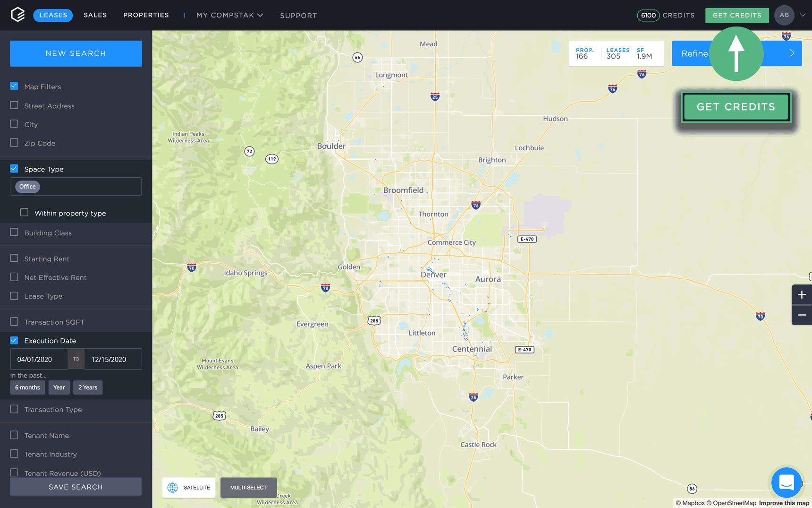
Task: Expand the My CompStak dropdown
Action: 229,15
